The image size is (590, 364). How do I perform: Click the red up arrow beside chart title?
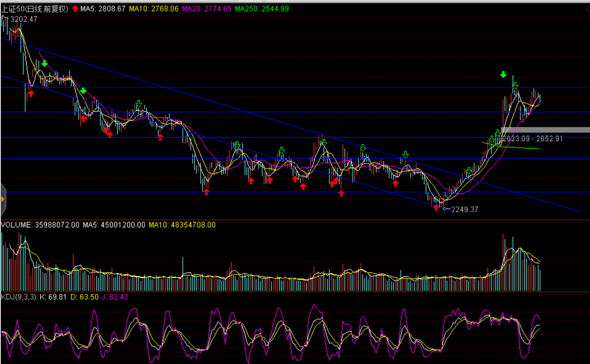pyautogui.click(x=75, y=9)
